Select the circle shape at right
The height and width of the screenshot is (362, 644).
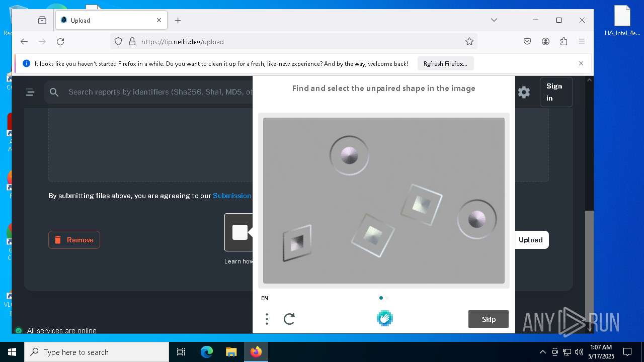click(x=476, y=219)
